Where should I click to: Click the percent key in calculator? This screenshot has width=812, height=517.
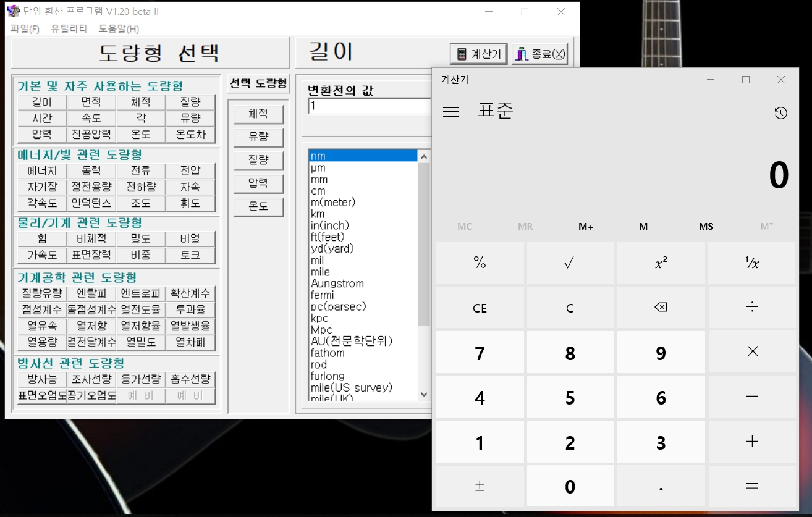480,263
